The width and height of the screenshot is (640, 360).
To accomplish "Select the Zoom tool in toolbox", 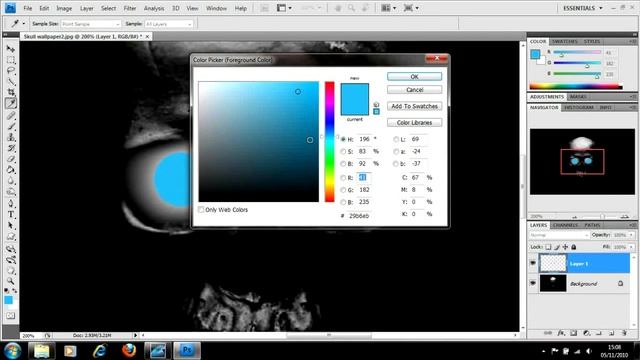I will 11,281.
